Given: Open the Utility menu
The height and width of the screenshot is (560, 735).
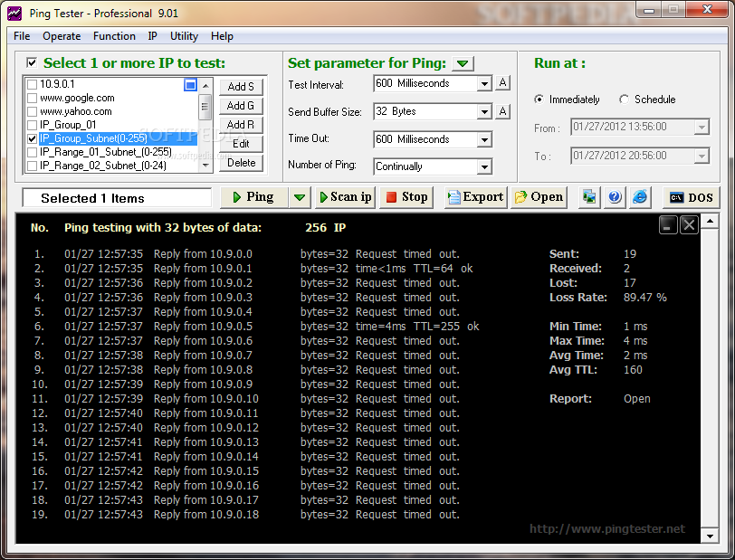Looking at the screenshot, I should coord(184,36).
